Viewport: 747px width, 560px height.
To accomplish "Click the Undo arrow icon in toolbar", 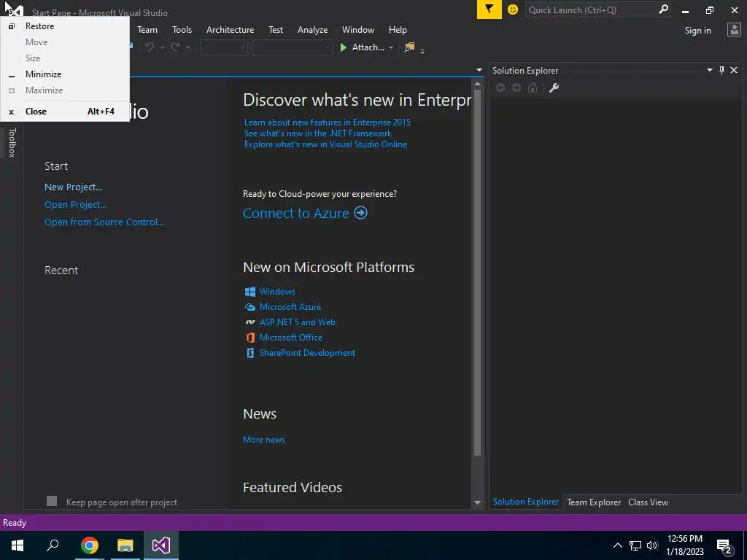I will pos(150,47).
